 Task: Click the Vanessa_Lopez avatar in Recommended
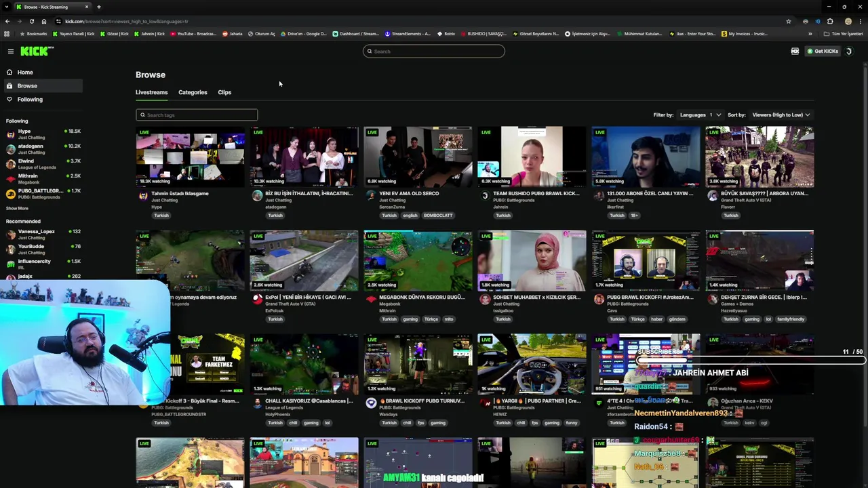11,235
